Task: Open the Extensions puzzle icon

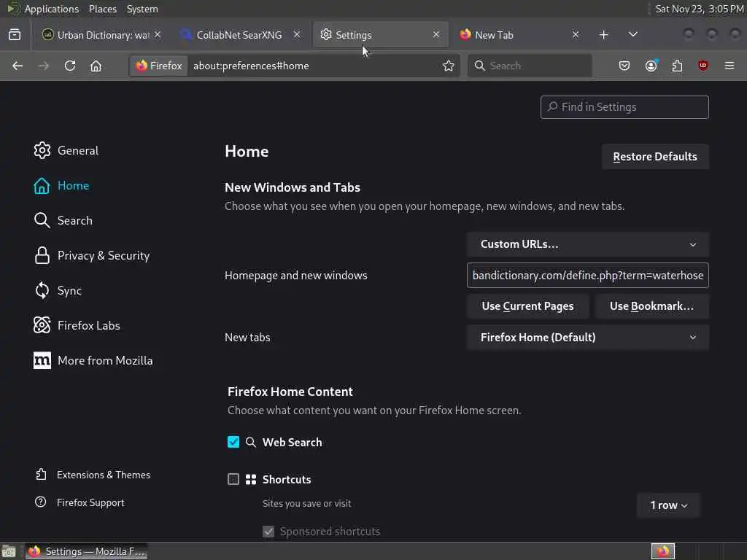Action: pos(677,66)
